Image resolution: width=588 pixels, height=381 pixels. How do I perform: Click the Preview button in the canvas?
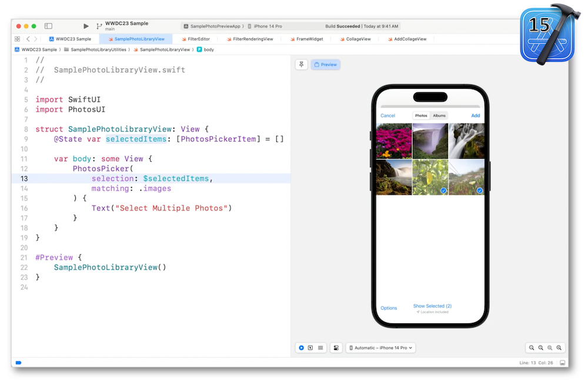(326, 65)
